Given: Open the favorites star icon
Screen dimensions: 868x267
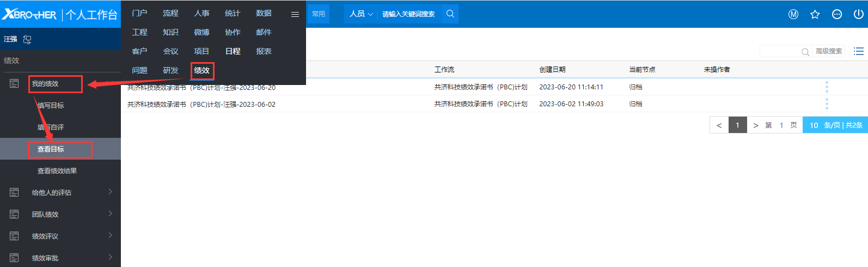Looking at the screenshot, I should click(x=815, y=15).
